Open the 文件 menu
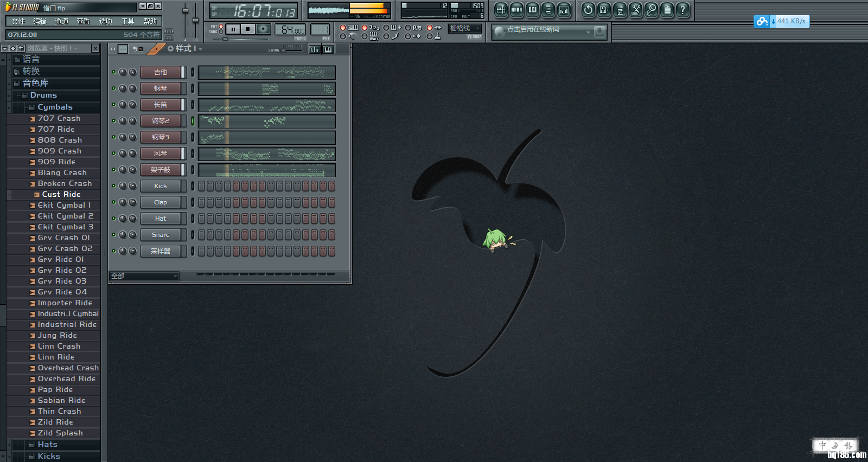Image resolution: width=868 pixels, height=462 pixels. click(18, 21)
